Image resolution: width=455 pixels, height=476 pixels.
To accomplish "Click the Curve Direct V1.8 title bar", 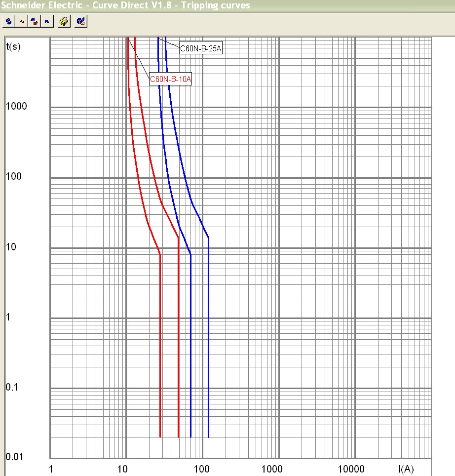I will point(126,5).
